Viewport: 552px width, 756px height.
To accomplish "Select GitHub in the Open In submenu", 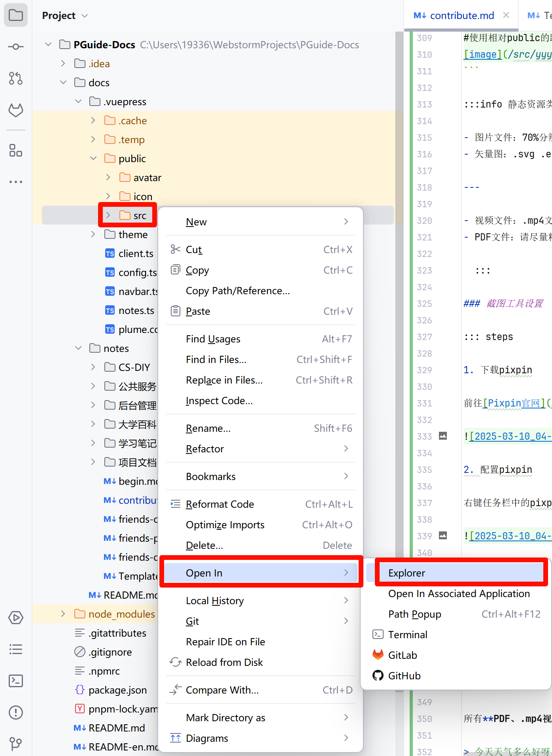I will click(x=404, y=676).
